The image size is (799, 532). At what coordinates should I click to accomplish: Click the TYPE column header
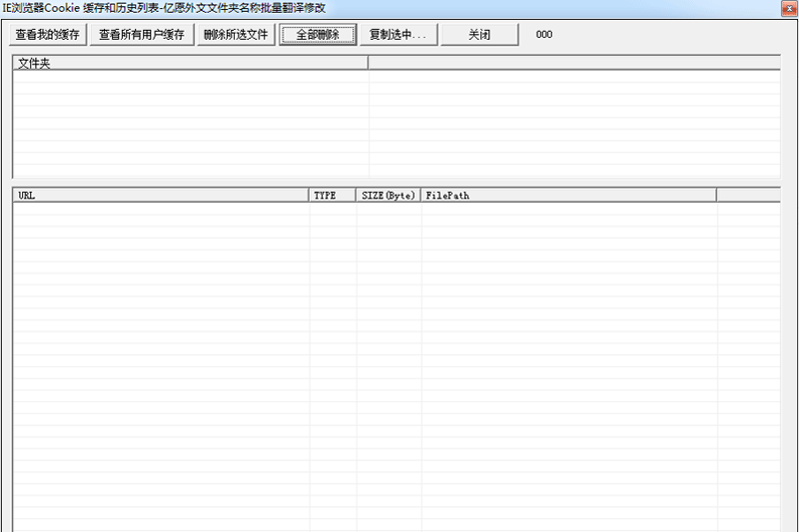tap(333, 196)
